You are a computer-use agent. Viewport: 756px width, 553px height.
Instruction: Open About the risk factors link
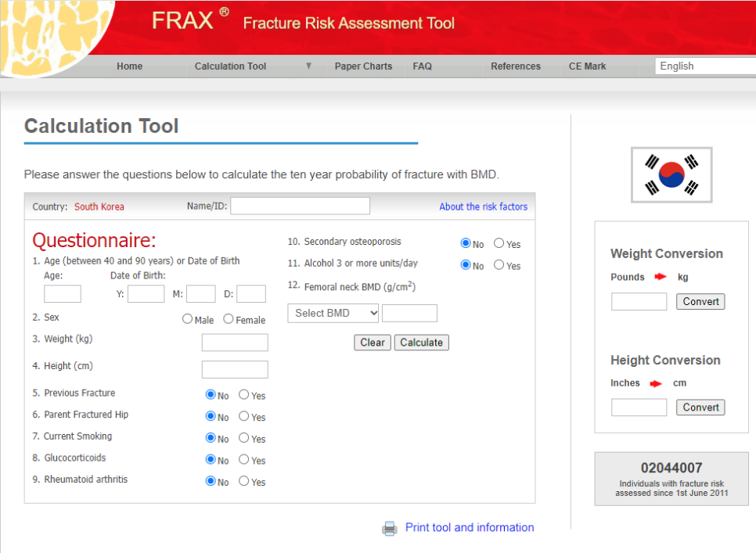(483, 206)
